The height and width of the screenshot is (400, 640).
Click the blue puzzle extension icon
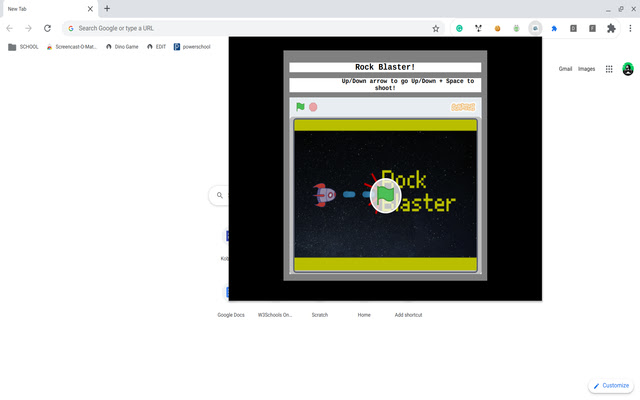coord(554,28)
